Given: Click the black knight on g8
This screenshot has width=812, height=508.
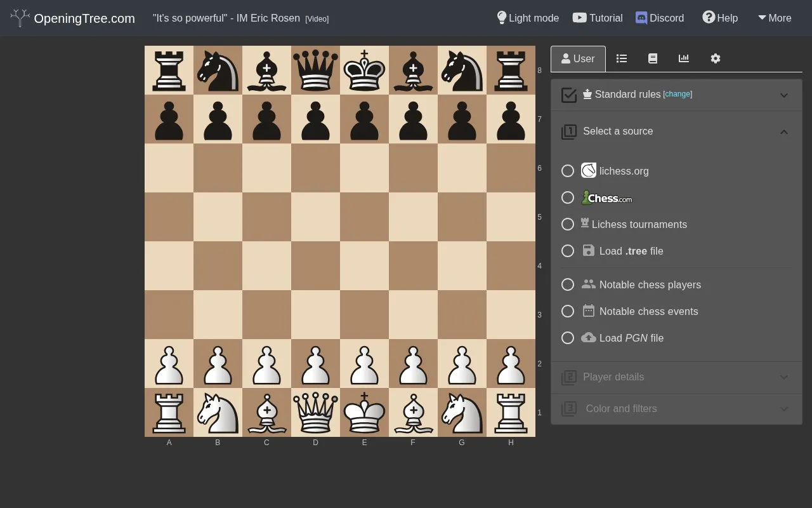Looking at the screenshot, I should click(462, 70).
